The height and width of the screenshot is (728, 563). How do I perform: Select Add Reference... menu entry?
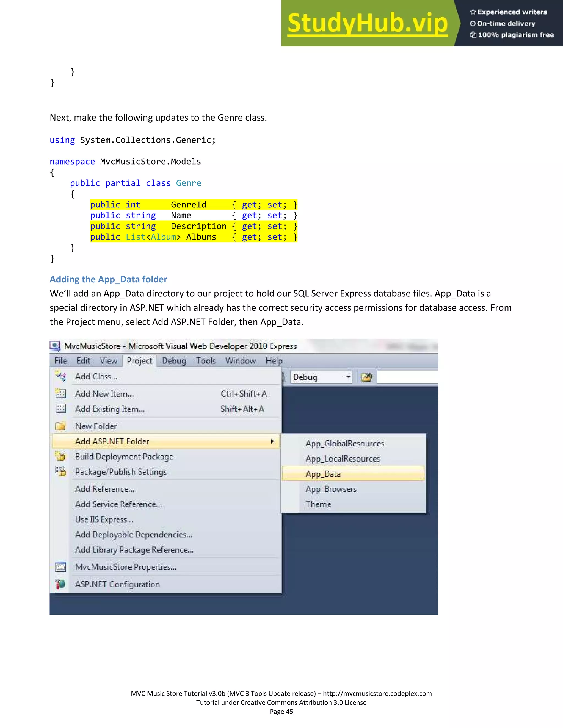[x=166, y=489]
